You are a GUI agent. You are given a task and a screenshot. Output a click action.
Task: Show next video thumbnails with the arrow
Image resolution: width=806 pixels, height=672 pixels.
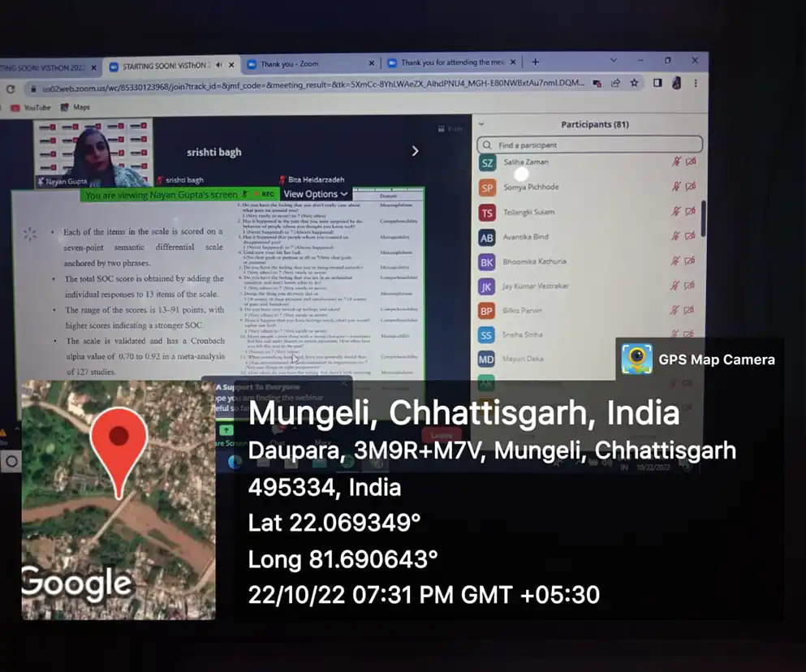[x=416, y=151]
